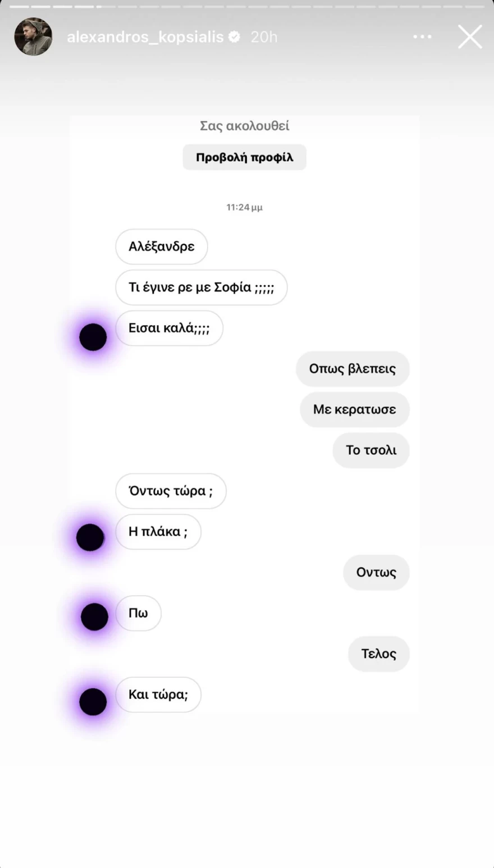Open the alexandros_kopsialis username link
The width and height of the screenshot is (494, 868).
[x=145, y=37]
